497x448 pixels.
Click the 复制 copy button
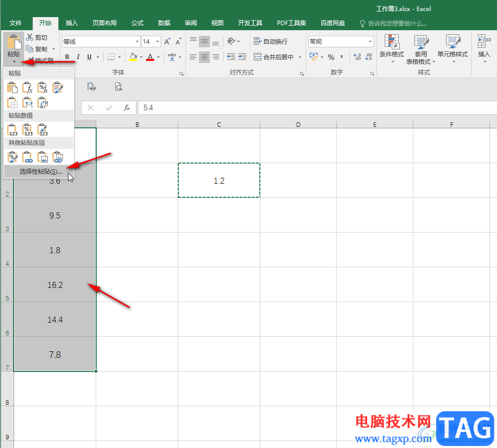pos(37,49)
